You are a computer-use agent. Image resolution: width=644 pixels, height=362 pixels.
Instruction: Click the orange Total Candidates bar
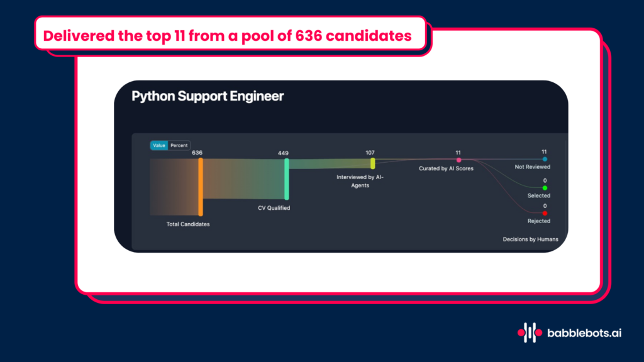201,187
